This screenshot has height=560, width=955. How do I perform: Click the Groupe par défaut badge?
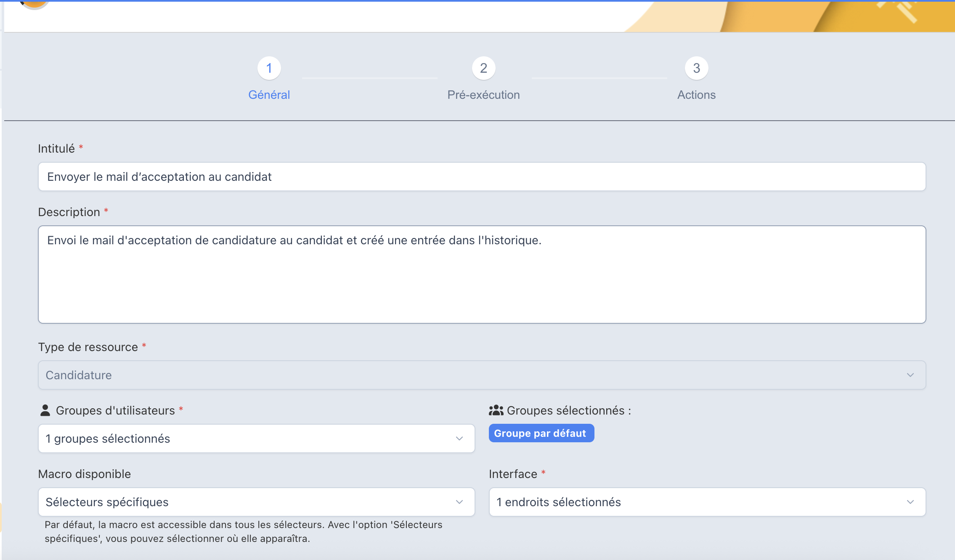coord(541,433)
